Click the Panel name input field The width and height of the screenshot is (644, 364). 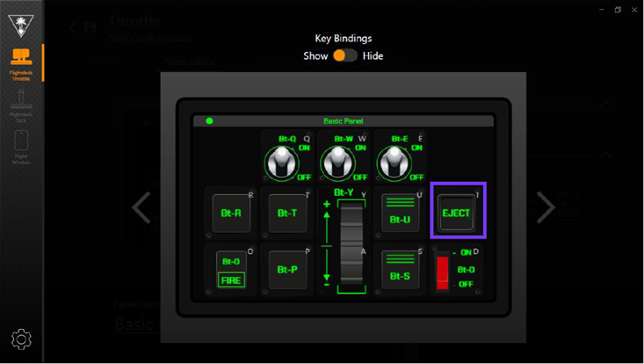click(138, 324)
